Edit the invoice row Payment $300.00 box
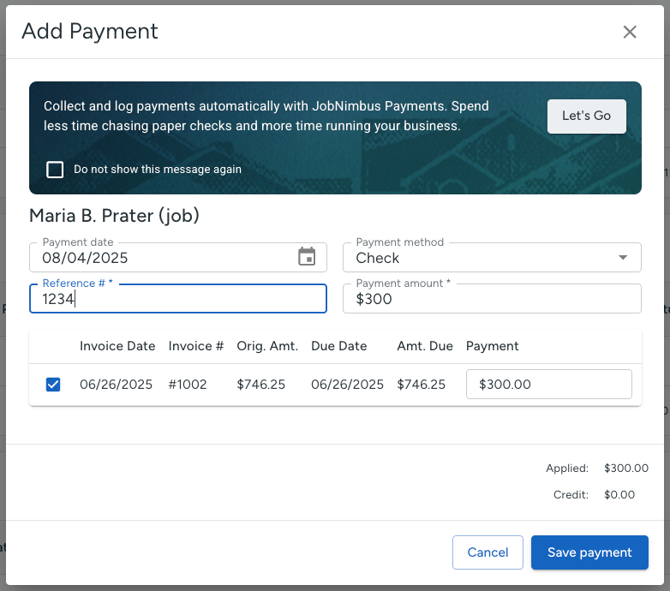This screenshot has width=670, height=591. click(x=548, y=384)
